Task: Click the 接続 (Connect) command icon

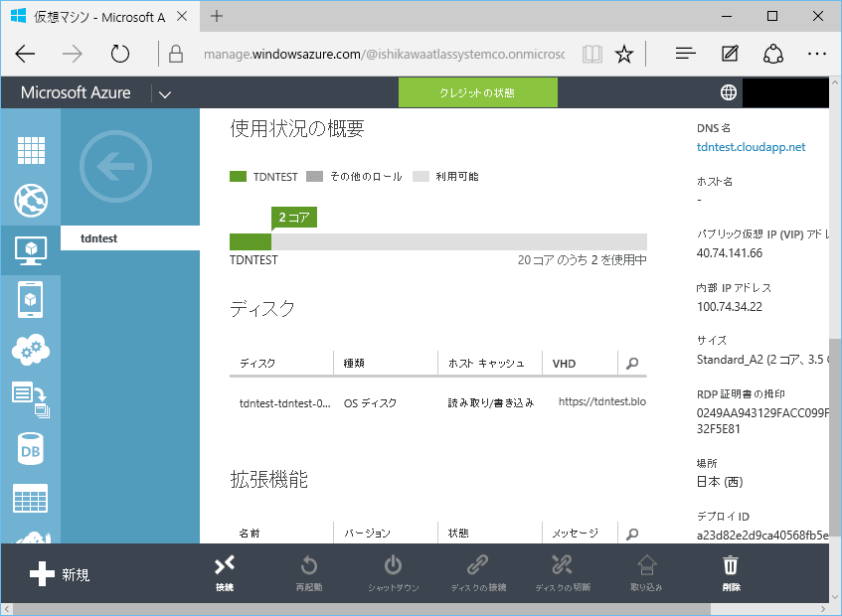Action: [225, 565]
